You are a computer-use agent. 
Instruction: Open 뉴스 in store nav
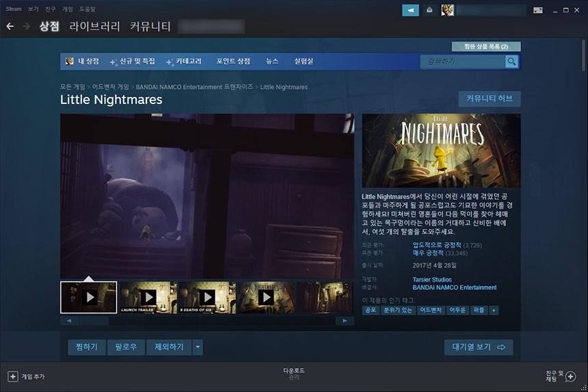(x=272, y=61)
